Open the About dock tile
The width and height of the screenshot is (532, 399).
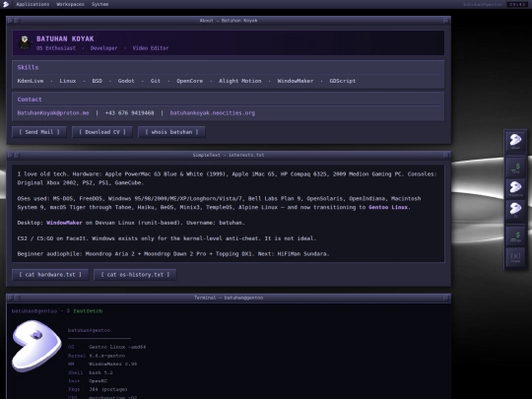tap(515, 141)
